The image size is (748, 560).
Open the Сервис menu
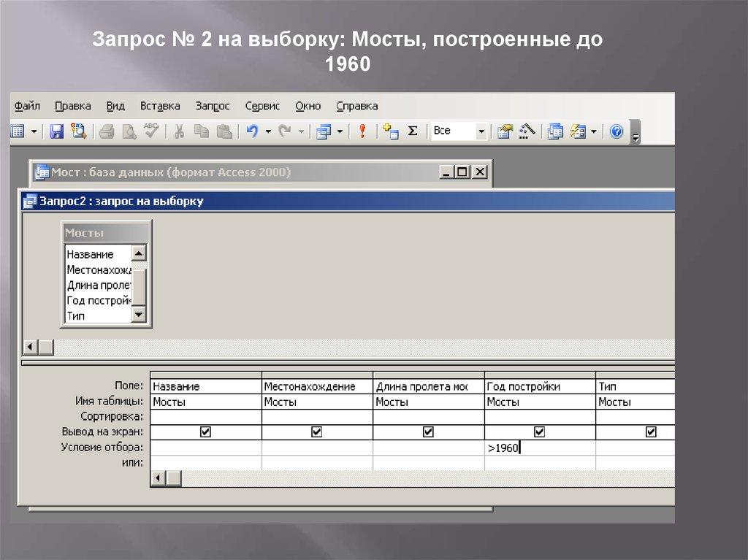coord(262,106)
